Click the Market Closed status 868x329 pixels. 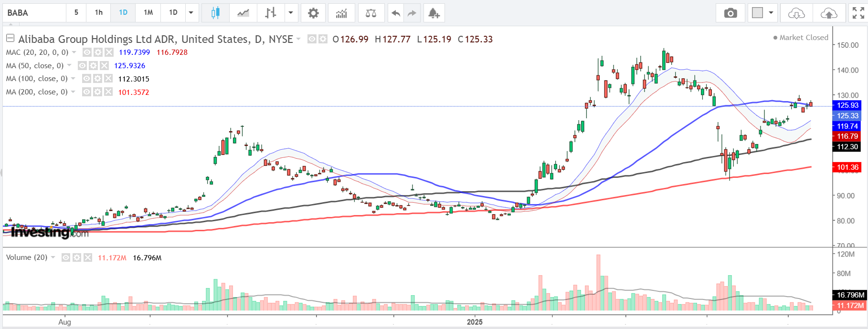(804, 38)
